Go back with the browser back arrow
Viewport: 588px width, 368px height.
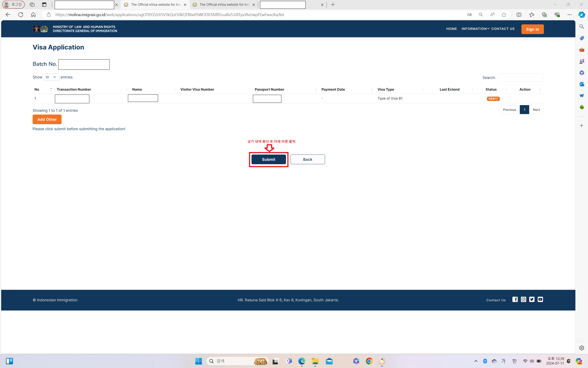coord(8,14)
